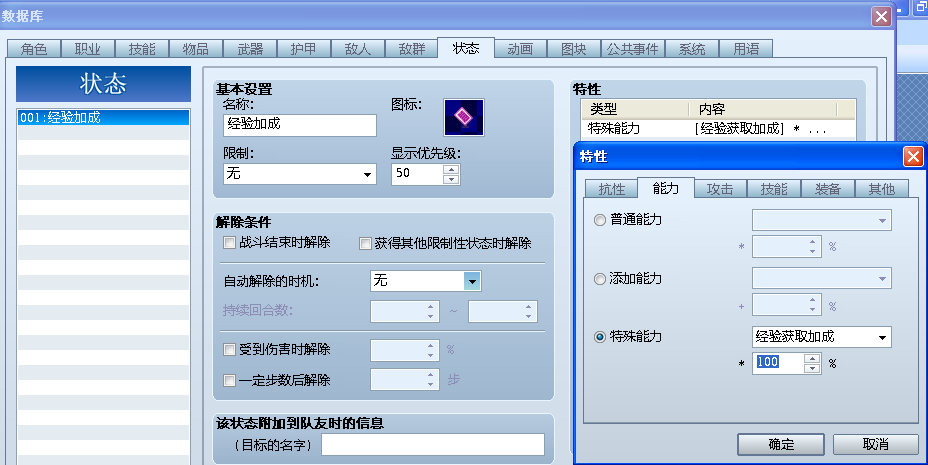Decrease the 显示优先级 value
This screenshot has width=928, height=465.
coord(452,179)
